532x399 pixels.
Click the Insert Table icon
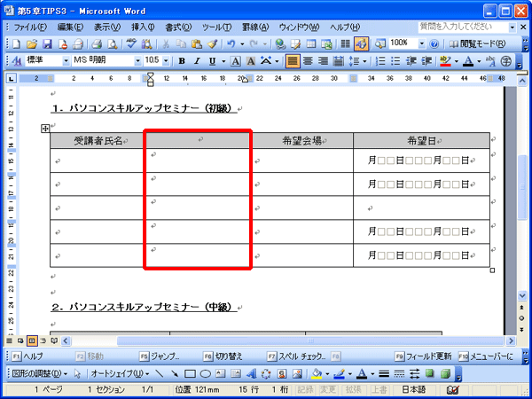point(311,43)
